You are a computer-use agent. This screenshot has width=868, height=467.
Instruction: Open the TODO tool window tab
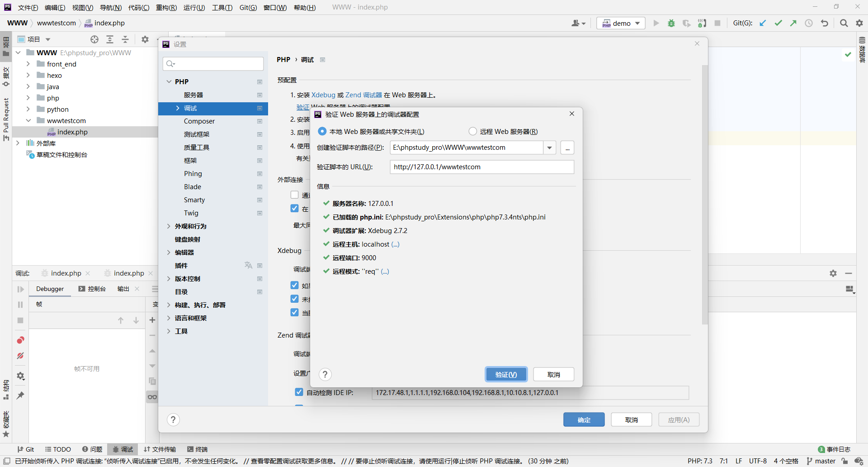click(58, 449)
